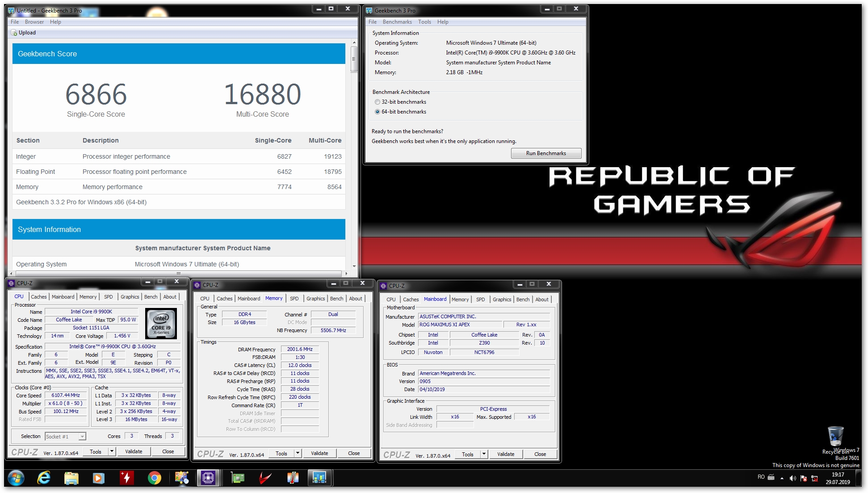Switch to CPU-Z via its purple taskbar icon
Image resolution: width=868 pixels, height=493 pixels.
click(208, 478)
